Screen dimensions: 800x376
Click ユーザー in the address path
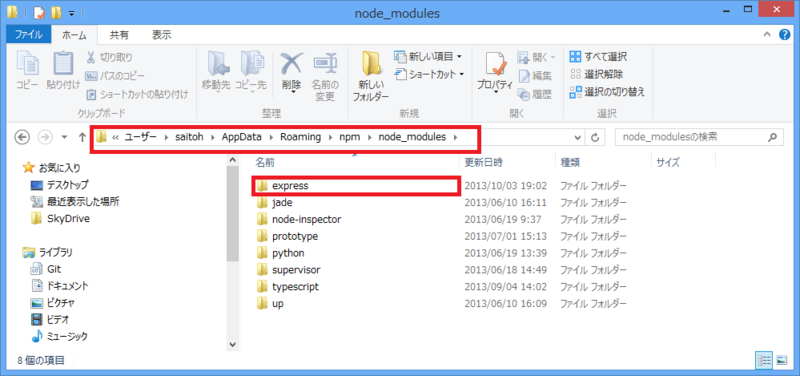point(140,137)
